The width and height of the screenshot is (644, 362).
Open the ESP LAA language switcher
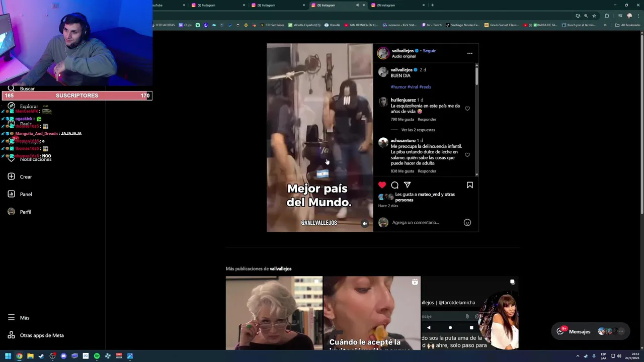pos(603,356)
